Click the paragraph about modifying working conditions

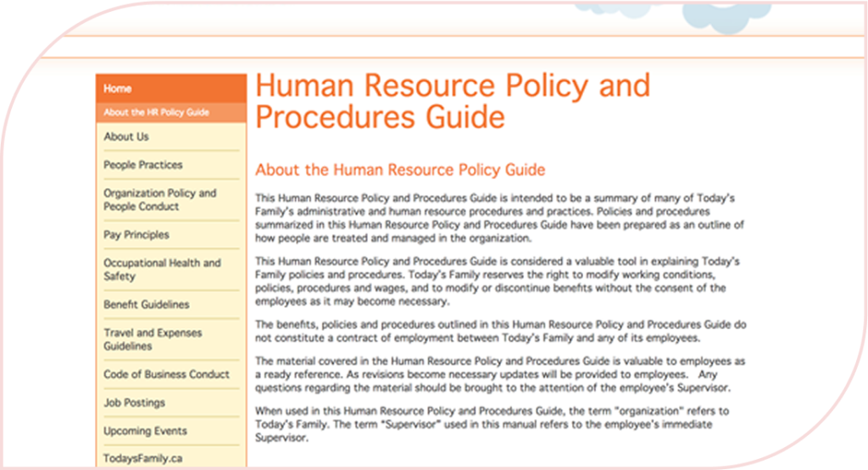(490, 281)
